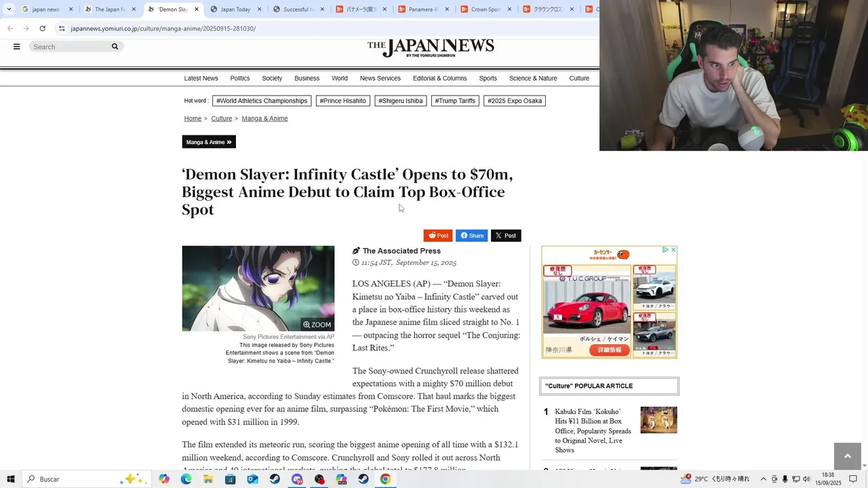This screenshot has height=488, width=868.
Task: Open Google Chrome taskbar icon
Action: point(385,479)
